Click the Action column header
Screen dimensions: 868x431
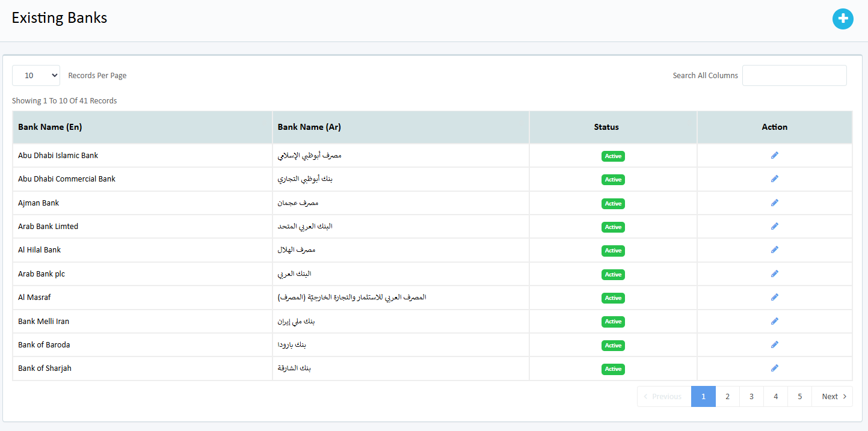tap(775, 127)
